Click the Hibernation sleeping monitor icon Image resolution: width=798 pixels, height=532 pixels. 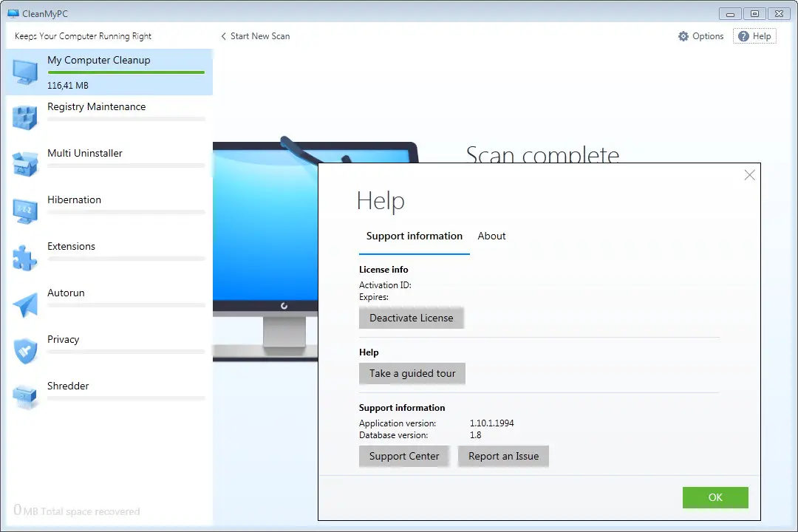pyautogui.click(x=25, y=211)
